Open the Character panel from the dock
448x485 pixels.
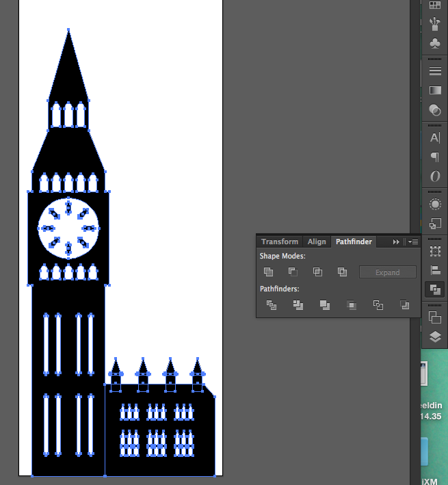point(435,138)
